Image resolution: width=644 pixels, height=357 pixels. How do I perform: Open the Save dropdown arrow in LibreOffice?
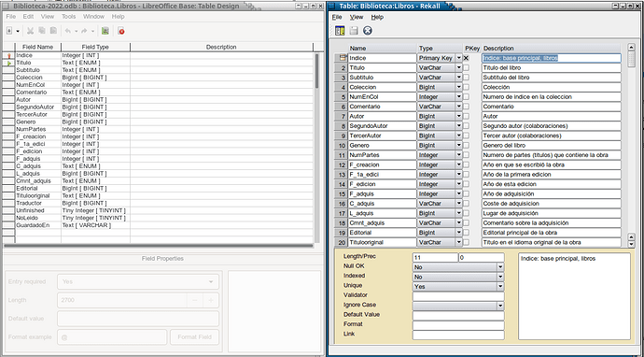tap(18, 31)
